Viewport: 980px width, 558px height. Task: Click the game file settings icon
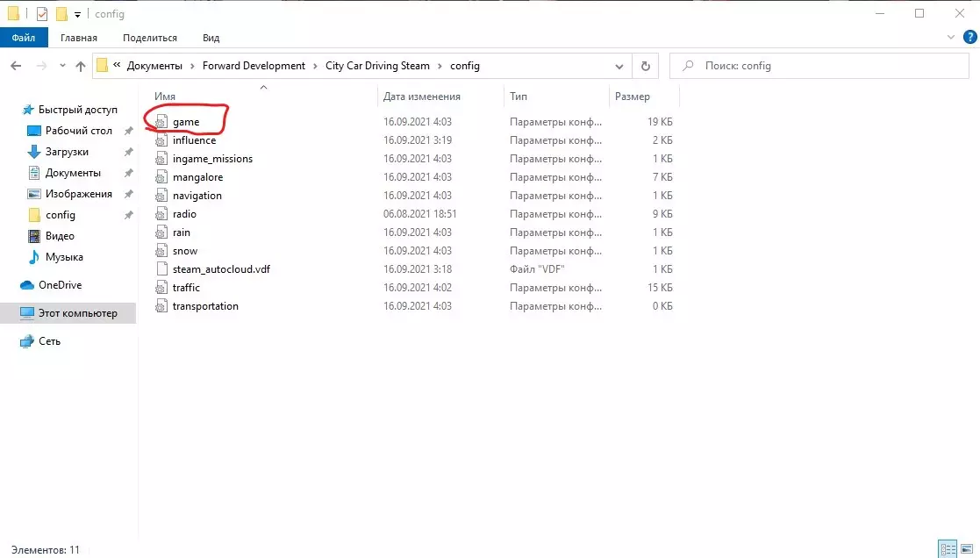coord(161,122)
